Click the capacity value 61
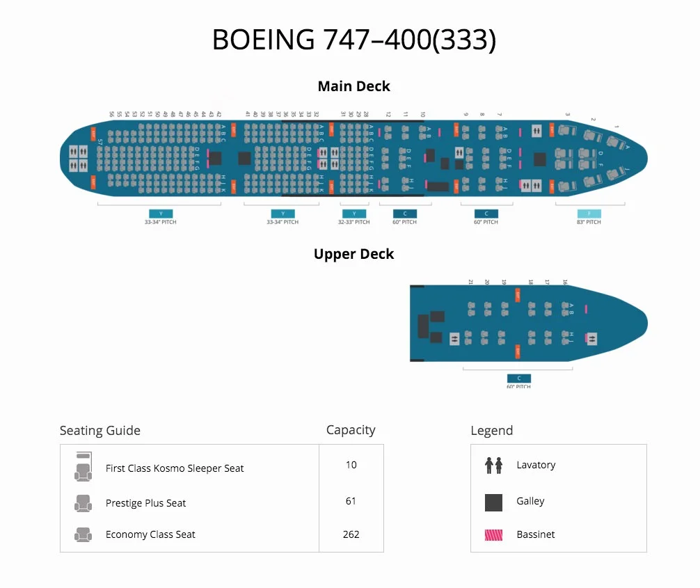This screenshot has width=700, height=588. [x=351, y=501]
